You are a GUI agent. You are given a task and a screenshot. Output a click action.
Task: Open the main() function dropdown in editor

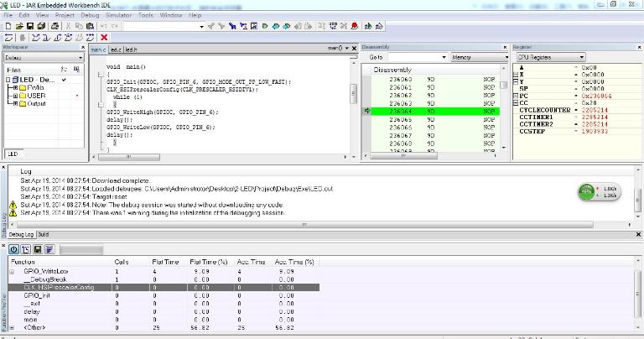(x=346, y=49)
